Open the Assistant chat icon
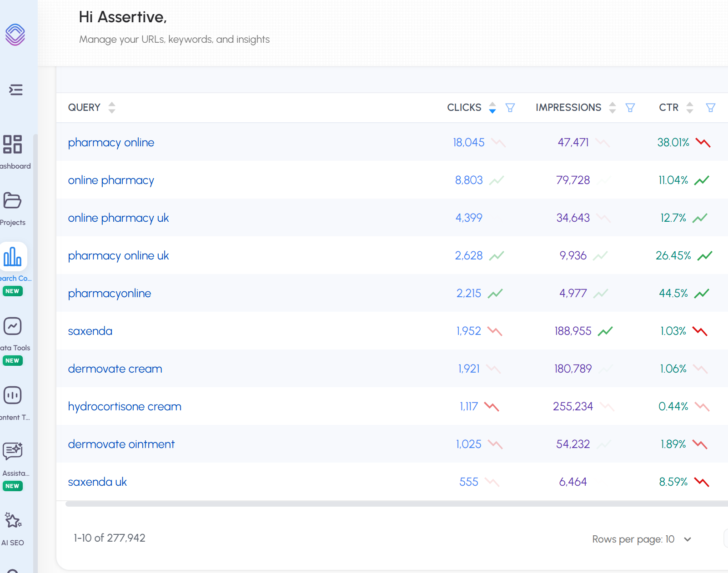Viewport: 728px width, 573px height. click(x=13, y=451)
